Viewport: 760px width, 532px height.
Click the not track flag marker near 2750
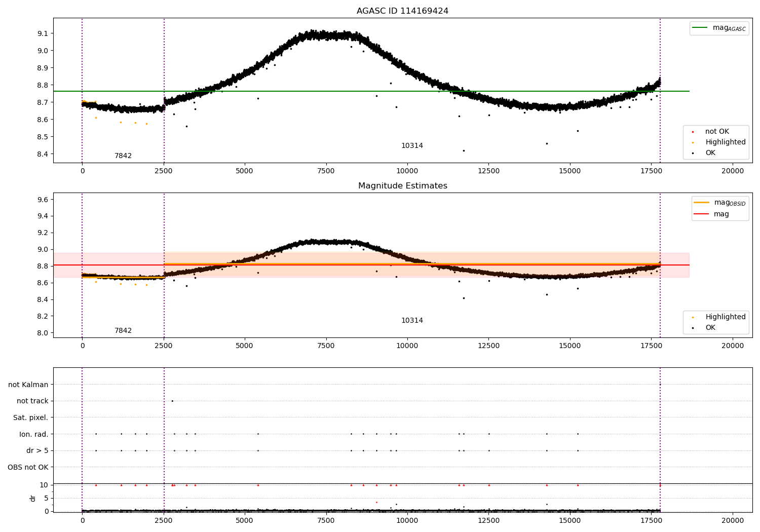click(172, 401)
